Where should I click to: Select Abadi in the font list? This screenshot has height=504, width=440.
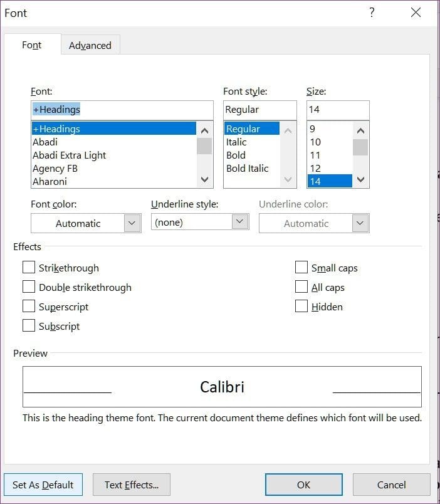pyautogui.click(x=114, y=142)
